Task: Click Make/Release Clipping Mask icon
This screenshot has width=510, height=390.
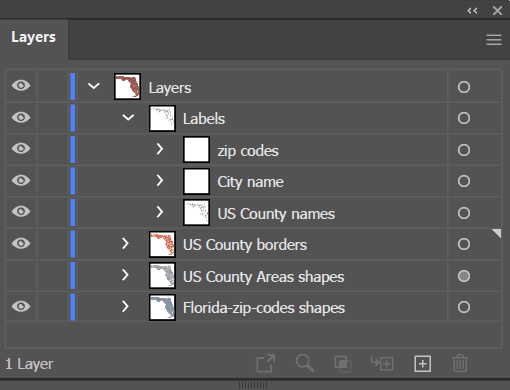Action: pyautogui.click(x=343, y=363)
